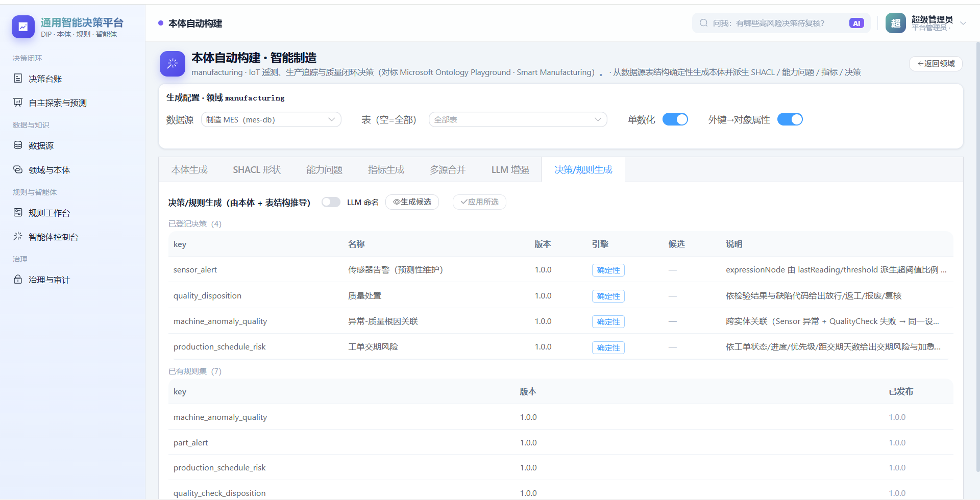Open 治理与审计 lock icon
This screenshot has width=980, height=500.
click(18, 279)
